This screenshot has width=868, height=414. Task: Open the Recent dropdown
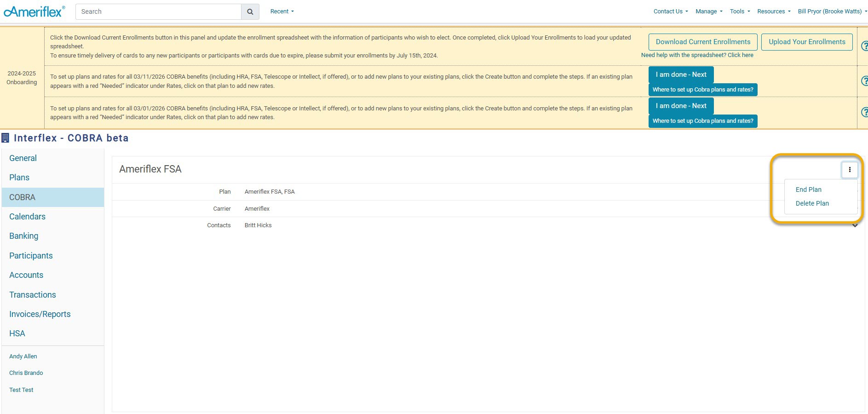tap(282, 11)
